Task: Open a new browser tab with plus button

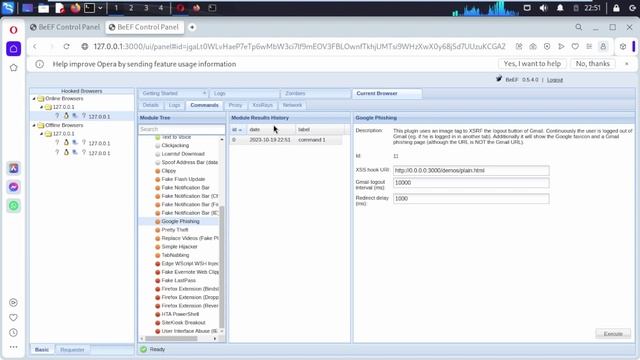Action: click(x=192, y=27)
